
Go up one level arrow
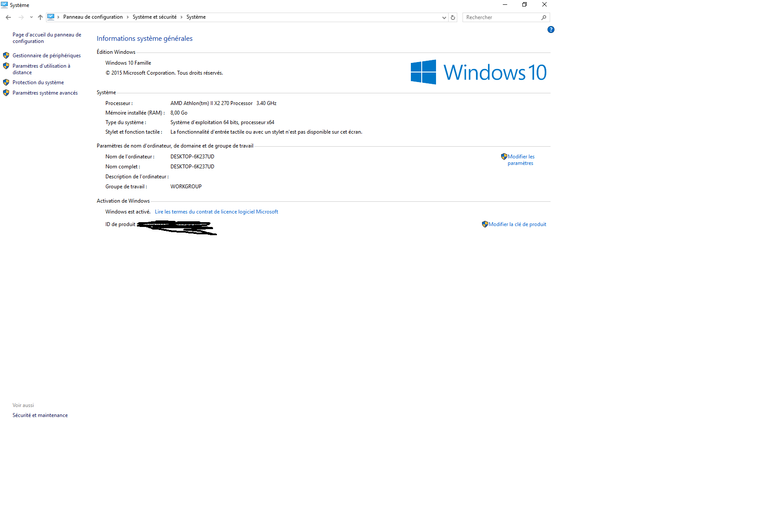[40, 17]
